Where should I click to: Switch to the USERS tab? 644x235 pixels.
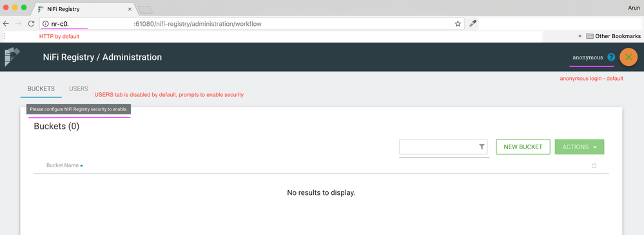coord(79,89)
